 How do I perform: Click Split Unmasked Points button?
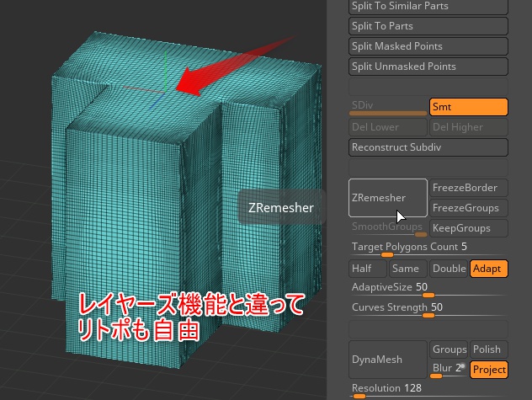(x=428, y=67)
